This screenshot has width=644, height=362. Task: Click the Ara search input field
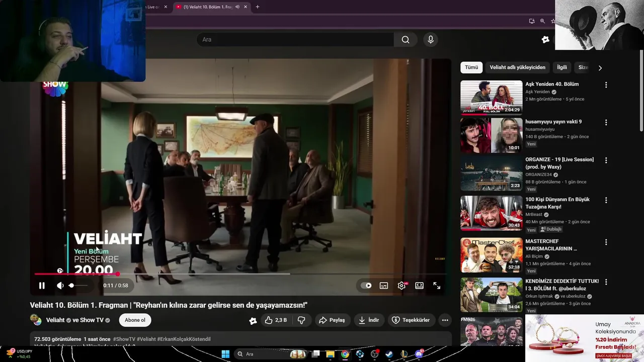coord(295,40)
